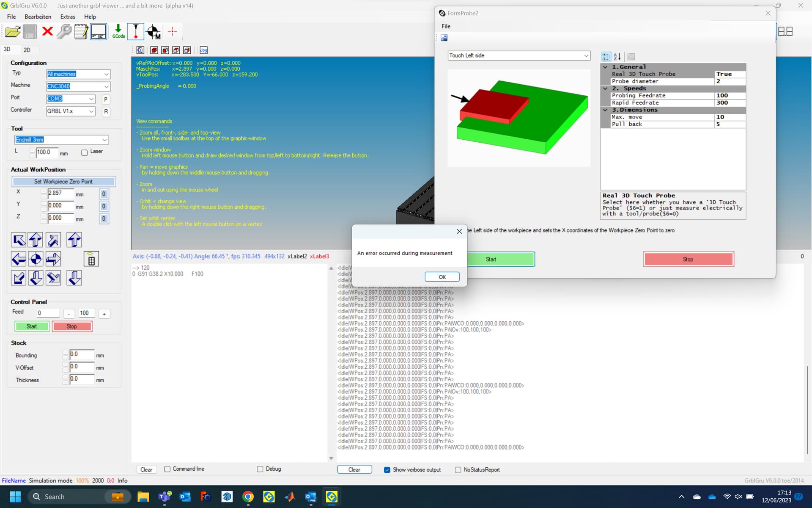The width and height of the screenshot is (812, 508).
Task: Select the probe tool toolbar icon
Action: pos(136,31)
